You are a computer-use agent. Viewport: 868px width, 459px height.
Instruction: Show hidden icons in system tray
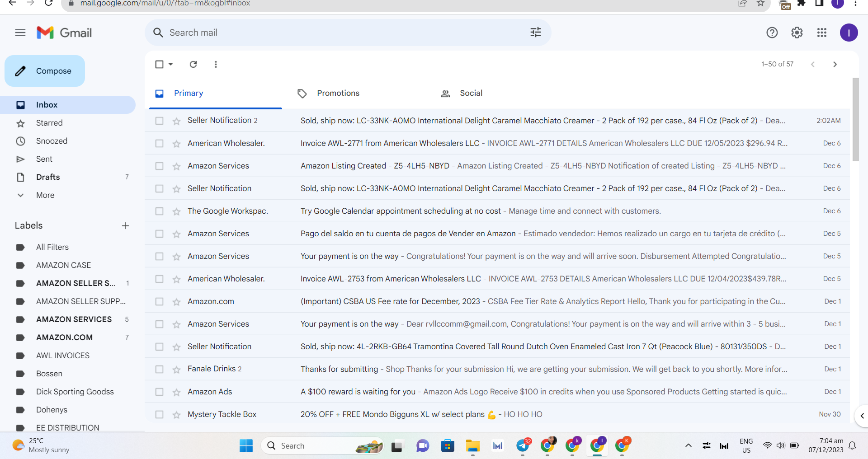coord(689,446)
